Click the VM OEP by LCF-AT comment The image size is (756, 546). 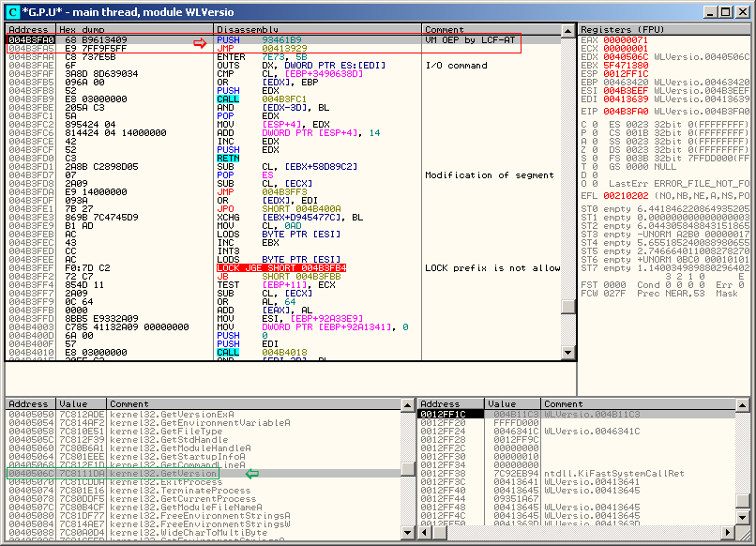click(470, 40)
